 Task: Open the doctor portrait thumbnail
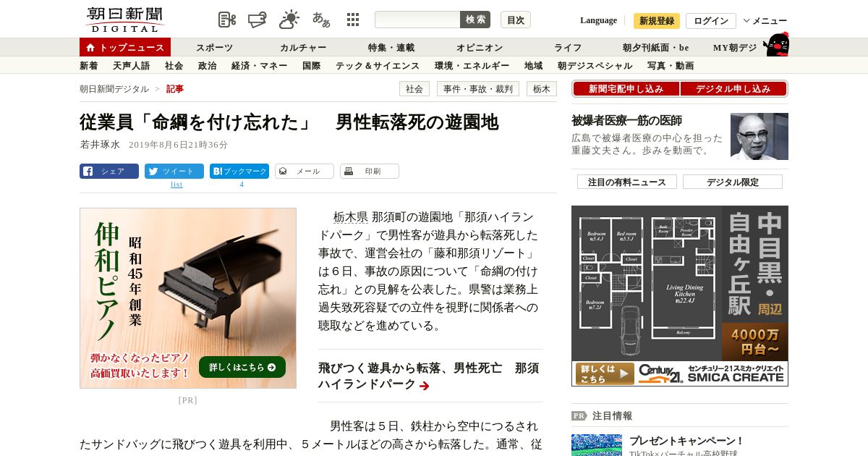[759, 136]
